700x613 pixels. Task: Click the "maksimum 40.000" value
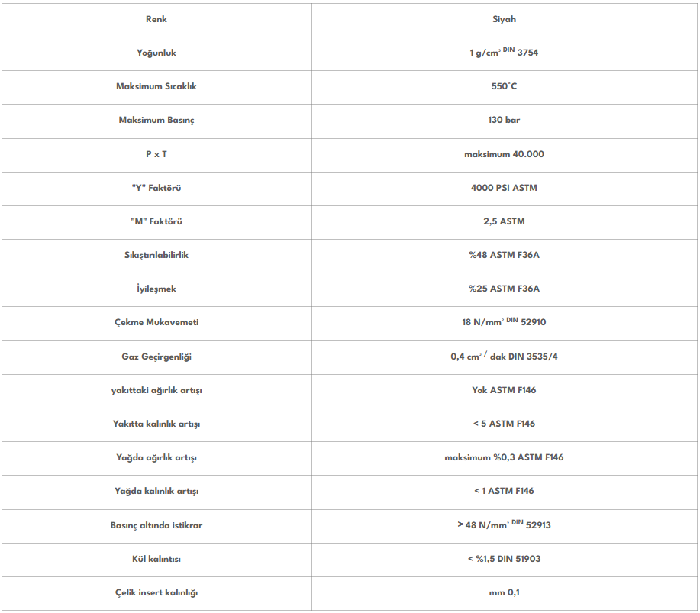click(x=504, y=154)
